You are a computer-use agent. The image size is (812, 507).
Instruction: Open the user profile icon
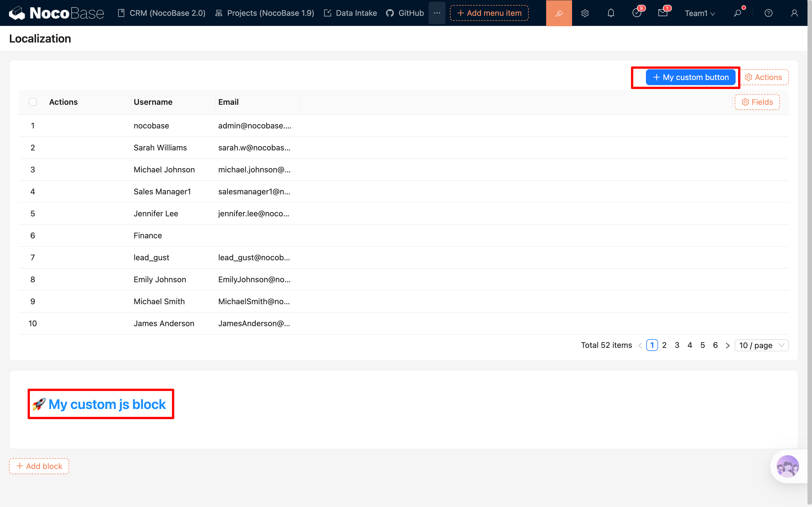pyautogui.click(x=794, y=13)
